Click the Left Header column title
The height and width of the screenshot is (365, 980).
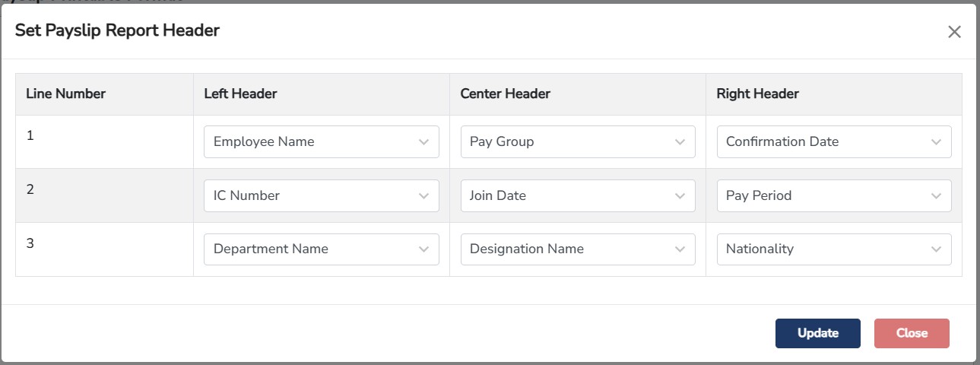[x=240, y=94]
